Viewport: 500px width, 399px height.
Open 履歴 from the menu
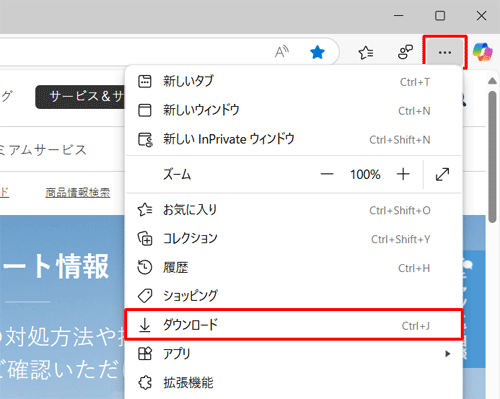tap(294, 268)
